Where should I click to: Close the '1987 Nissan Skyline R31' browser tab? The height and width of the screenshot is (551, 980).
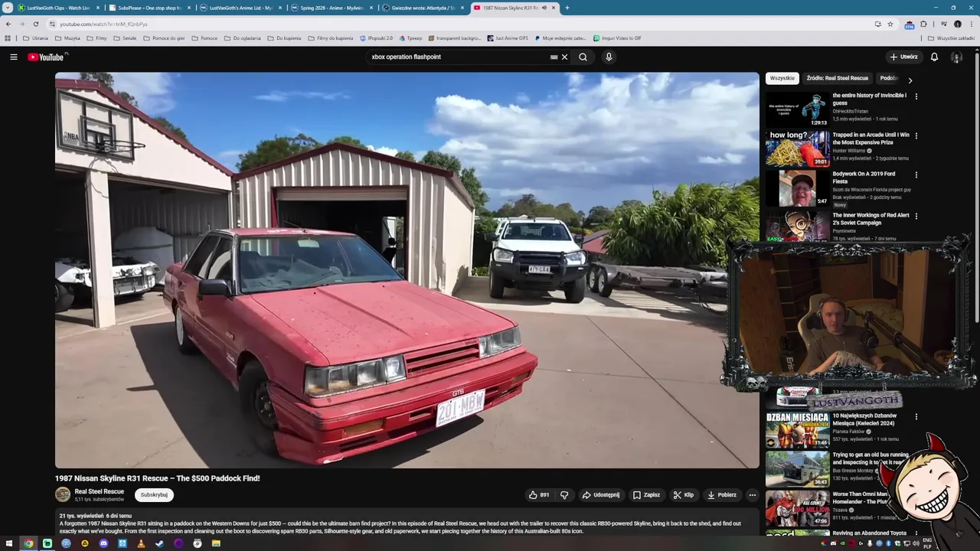click(x=554, y=8)
